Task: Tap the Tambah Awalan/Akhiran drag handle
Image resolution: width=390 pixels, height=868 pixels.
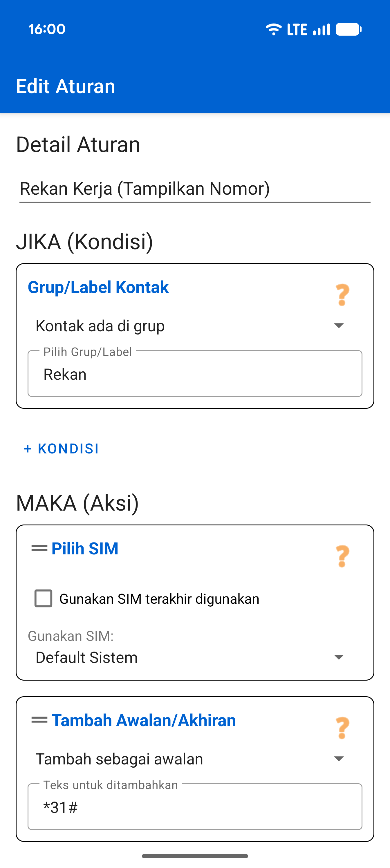Action: coord(39,720)
